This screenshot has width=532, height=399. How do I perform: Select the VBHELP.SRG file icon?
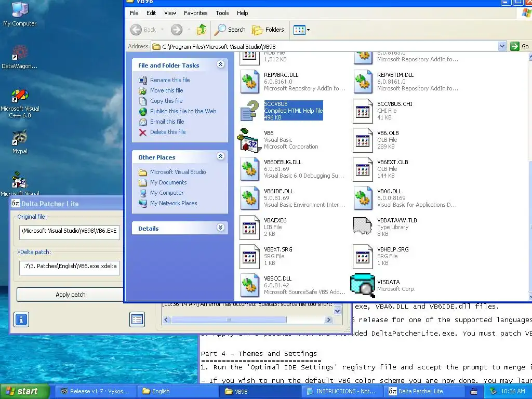click(363, 257)
